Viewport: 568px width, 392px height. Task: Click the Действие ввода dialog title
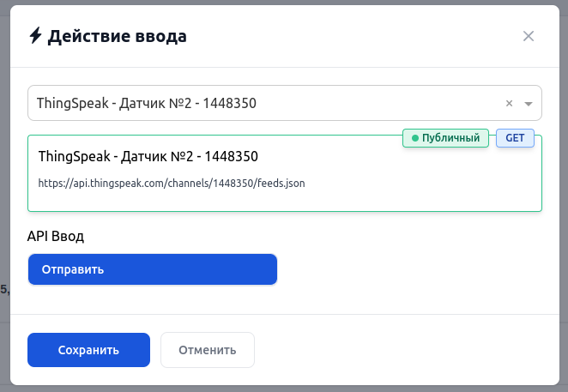tap(118, 36)
